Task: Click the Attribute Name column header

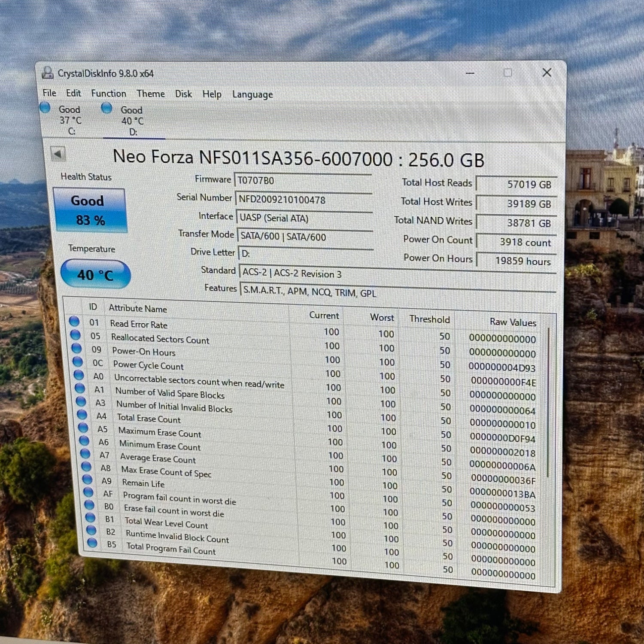Action: coord(138,308)
